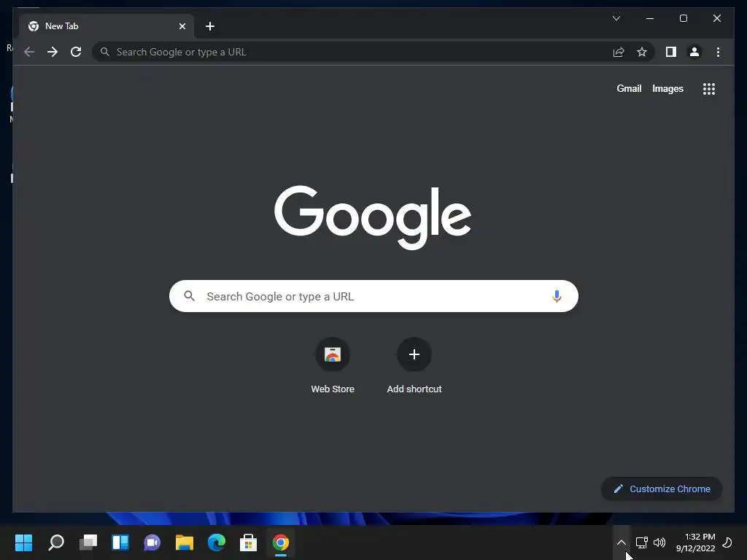Click the search magnifier in the Google box
The height and width of the screenshot is (560, 747).
[189, 296]
